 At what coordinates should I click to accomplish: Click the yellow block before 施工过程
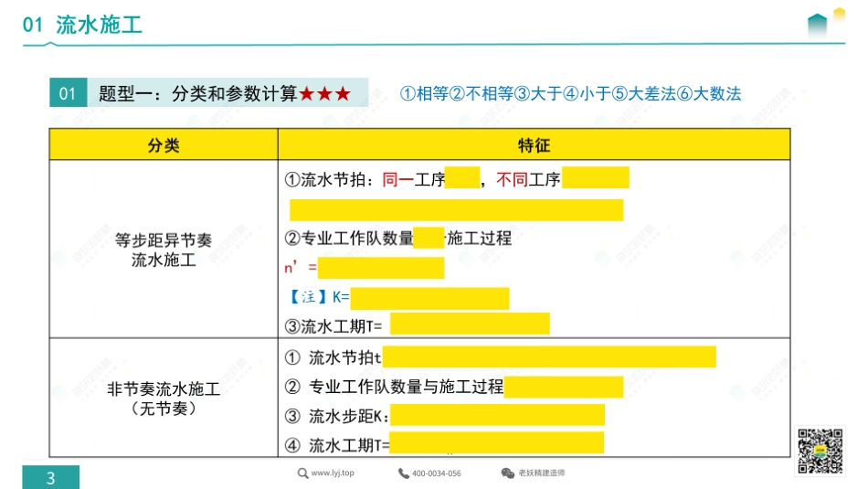[429, 238]
